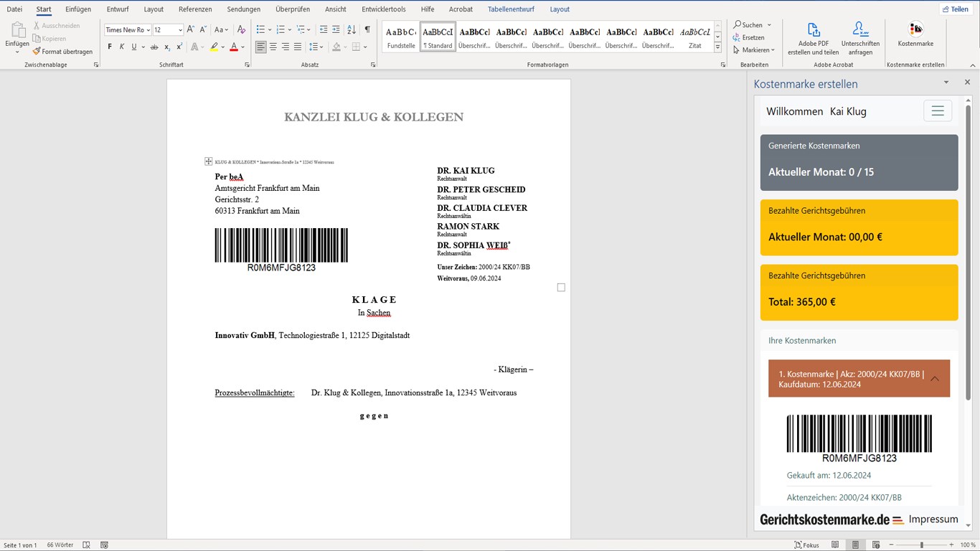The width and height of the screenshot is (980, 551).
Task: Increase font size with the A^ button
Action: [x=191, y=29]
